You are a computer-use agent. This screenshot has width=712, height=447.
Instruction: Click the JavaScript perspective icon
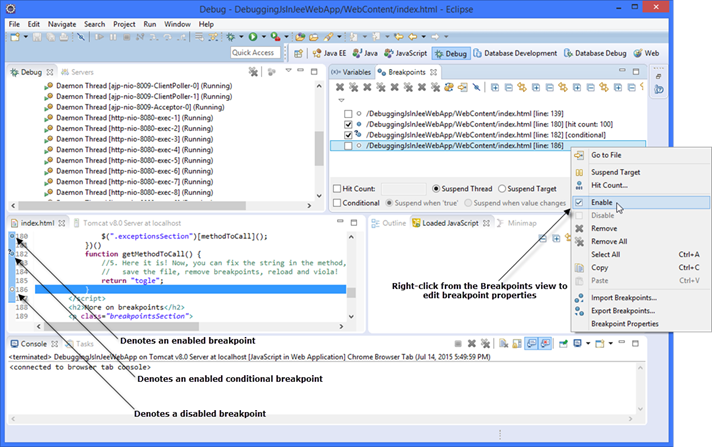tap(410, 53)
